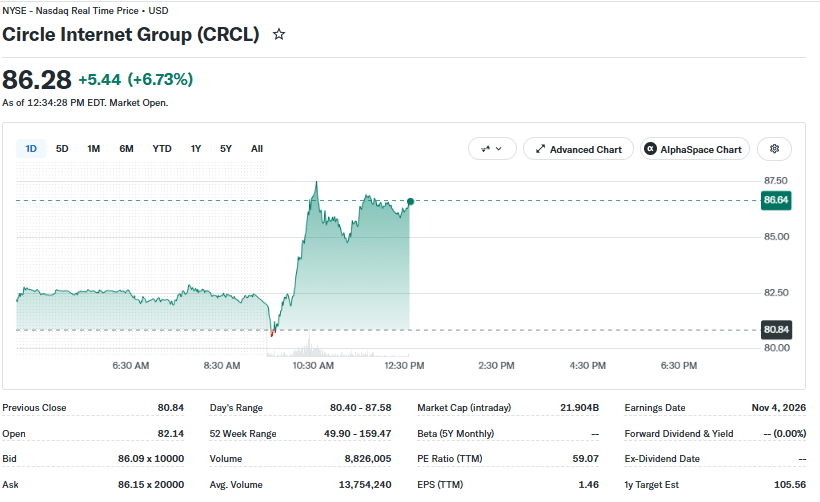Show the YTD chart range
The image size is (820, 502).
[x=162, y=149]
